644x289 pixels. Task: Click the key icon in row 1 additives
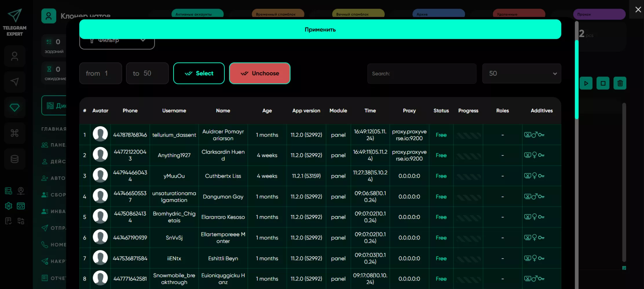point(541,135)
